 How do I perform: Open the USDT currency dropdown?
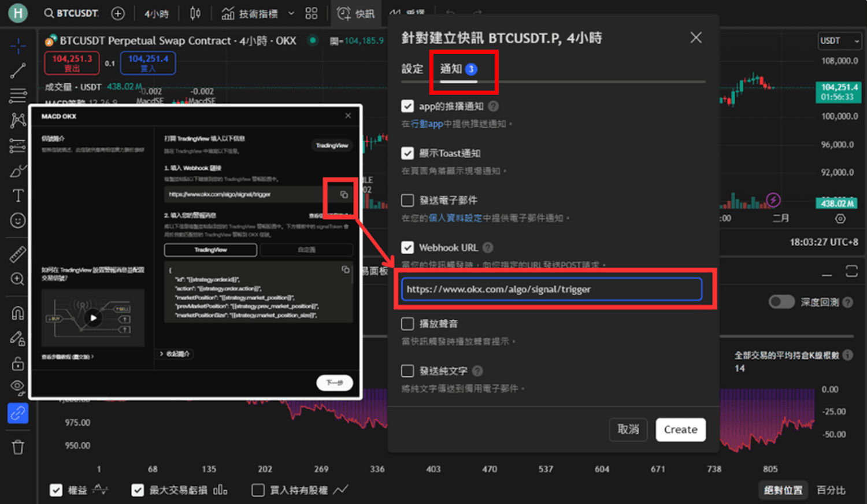pyautogui.click(x=839, y=40)
